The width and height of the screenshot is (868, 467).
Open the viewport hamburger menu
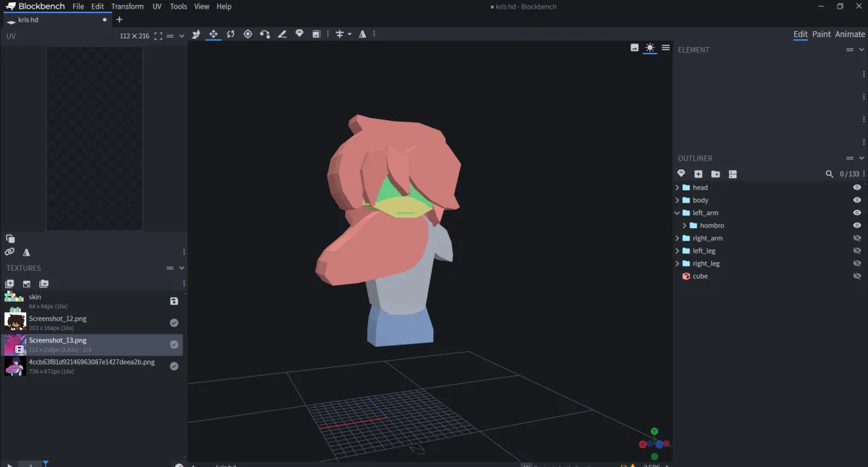[665, 48]
